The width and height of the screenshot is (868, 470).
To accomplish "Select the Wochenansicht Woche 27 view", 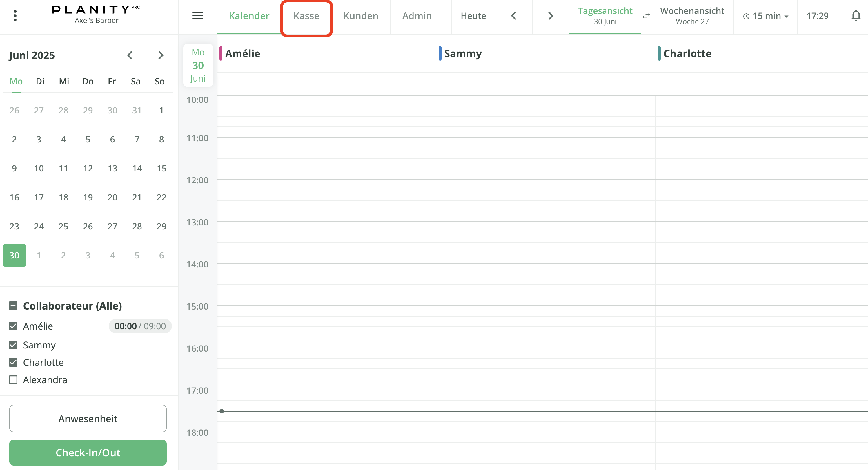I will click(692, 16).
